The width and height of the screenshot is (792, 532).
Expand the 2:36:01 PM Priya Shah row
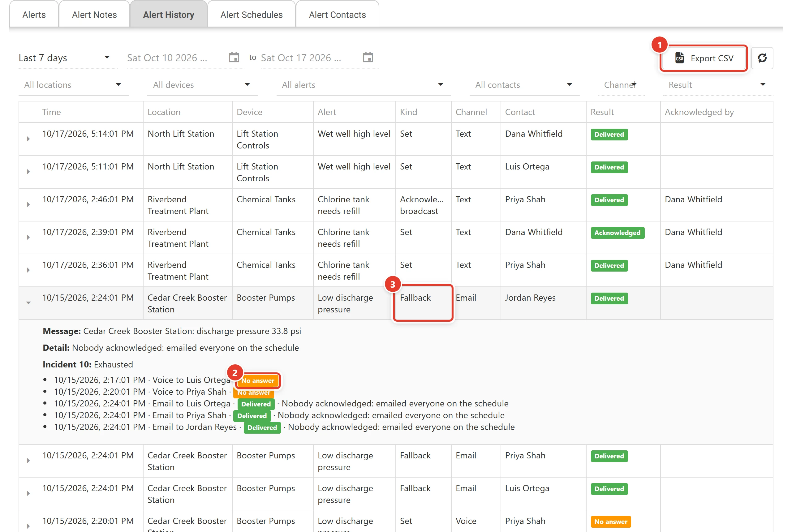pos(28,270)
